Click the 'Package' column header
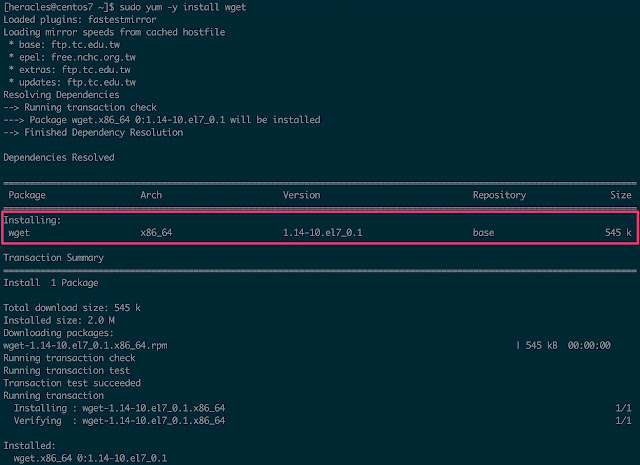 27,195
